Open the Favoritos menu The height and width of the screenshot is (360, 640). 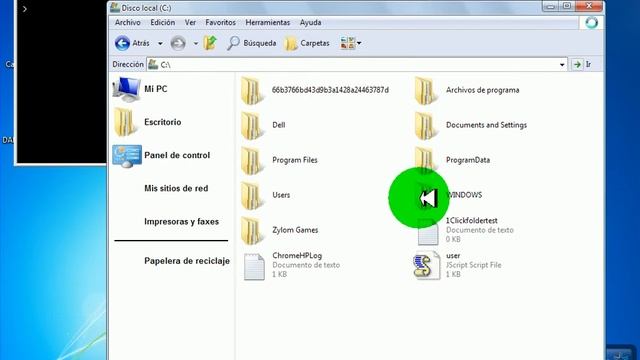[x=220, y=22]
